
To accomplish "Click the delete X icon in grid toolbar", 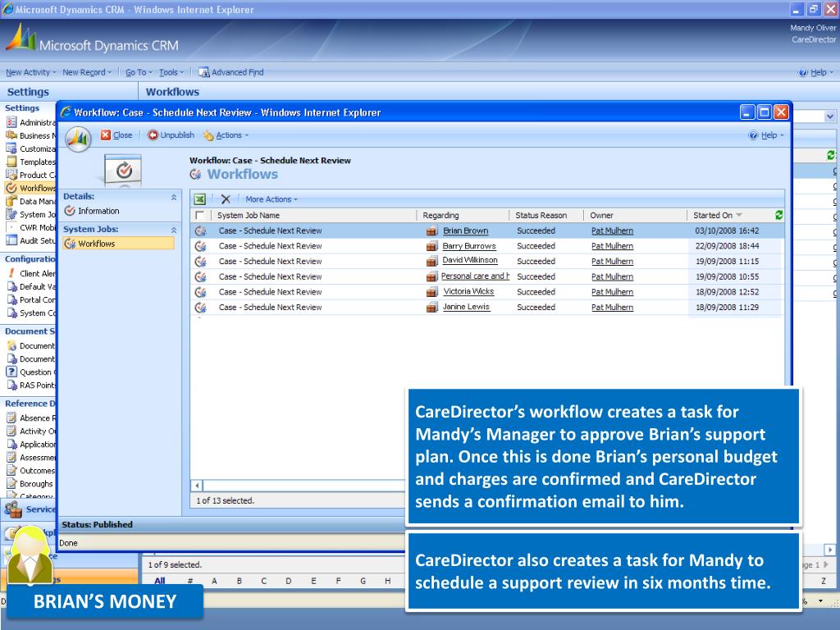I will coord(226,199).
